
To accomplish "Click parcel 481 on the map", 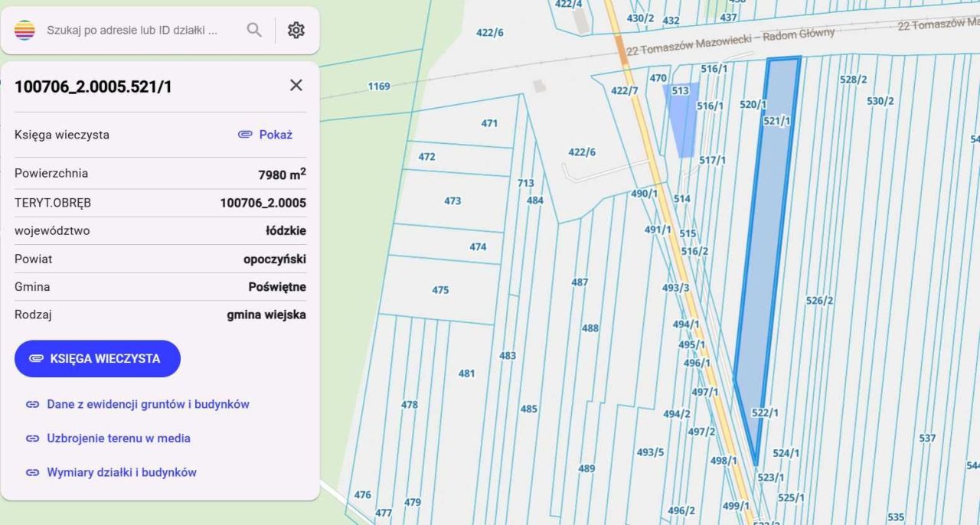I will (x=466, y=373).
